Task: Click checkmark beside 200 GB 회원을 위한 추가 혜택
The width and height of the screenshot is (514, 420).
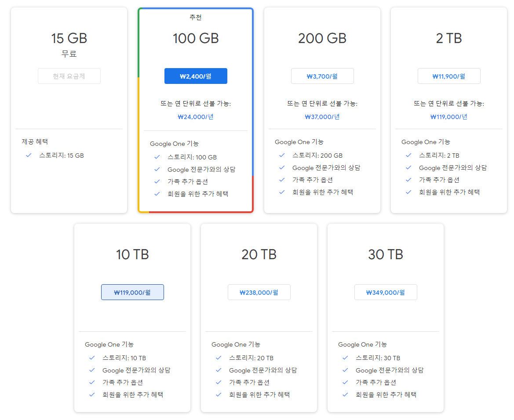Action: pyautogui.click(x=282, y=192)
